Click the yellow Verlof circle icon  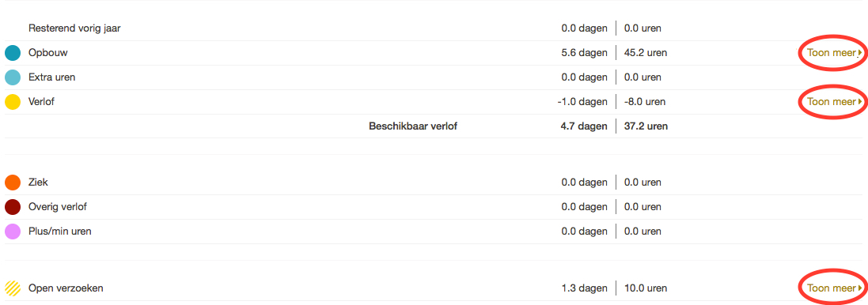point(13,102)
